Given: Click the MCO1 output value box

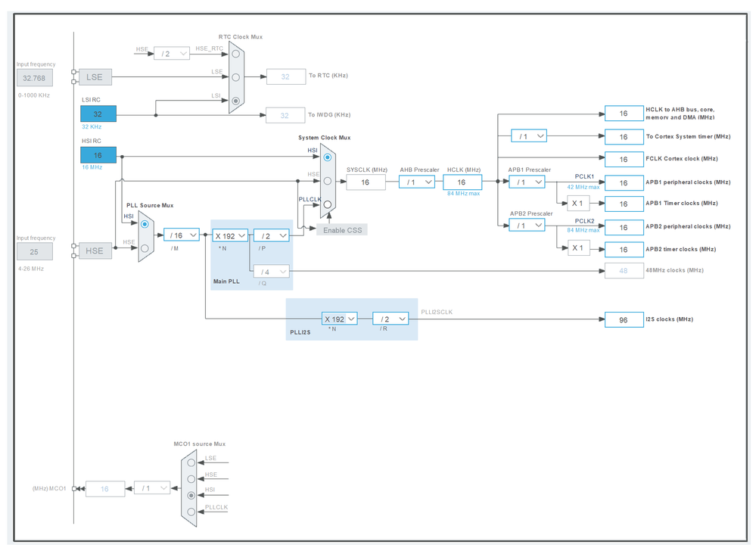Looking at the screenshot, I should click(105, 489).
